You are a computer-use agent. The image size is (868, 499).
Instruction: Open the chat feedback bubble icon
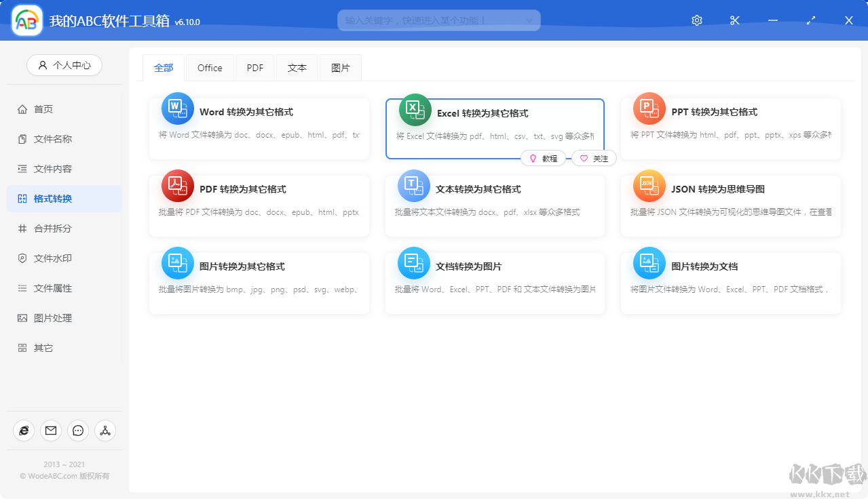[77, 431]
